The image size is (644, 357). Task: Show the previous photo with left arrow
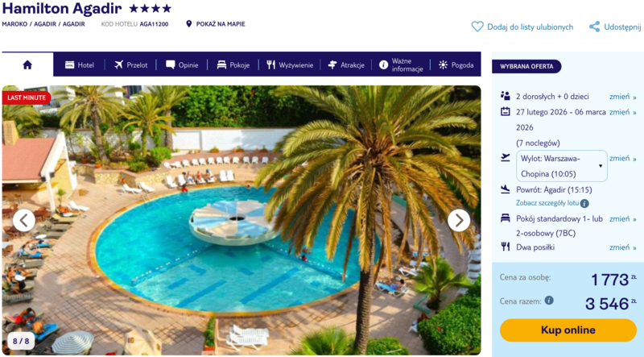(x=24, y=221)
